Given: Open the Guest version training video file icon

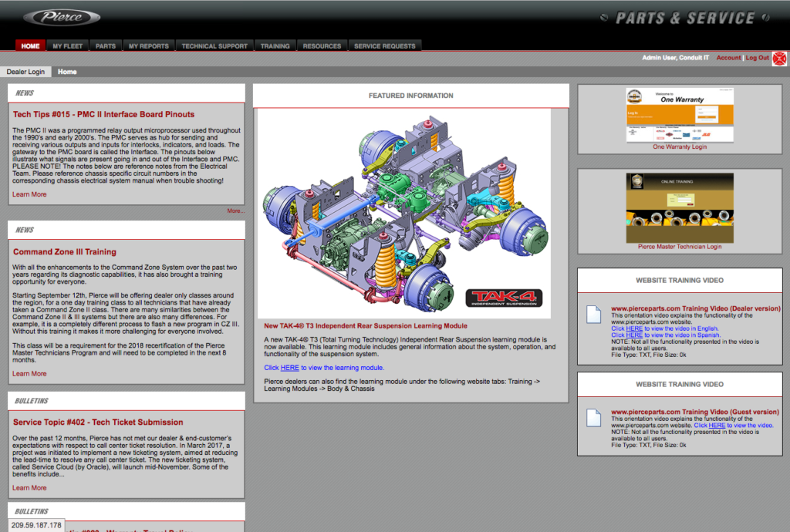Looking at the screenshot, I should pos(593,418).
